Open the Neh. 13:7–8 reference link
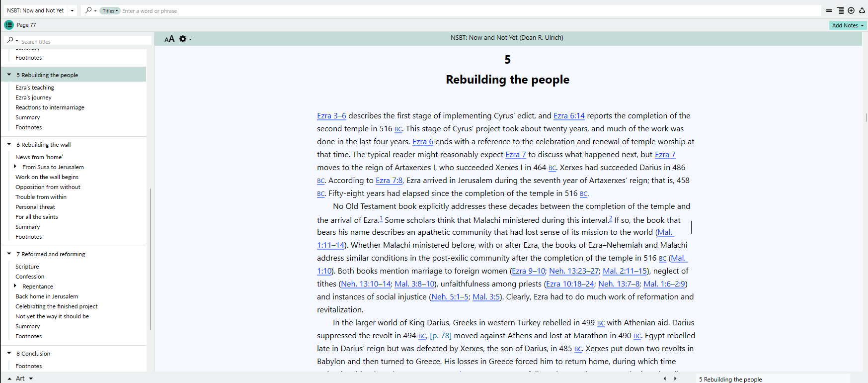Viewport: 868px width, 383px height. pyautogui.click(x=619, y=284)
